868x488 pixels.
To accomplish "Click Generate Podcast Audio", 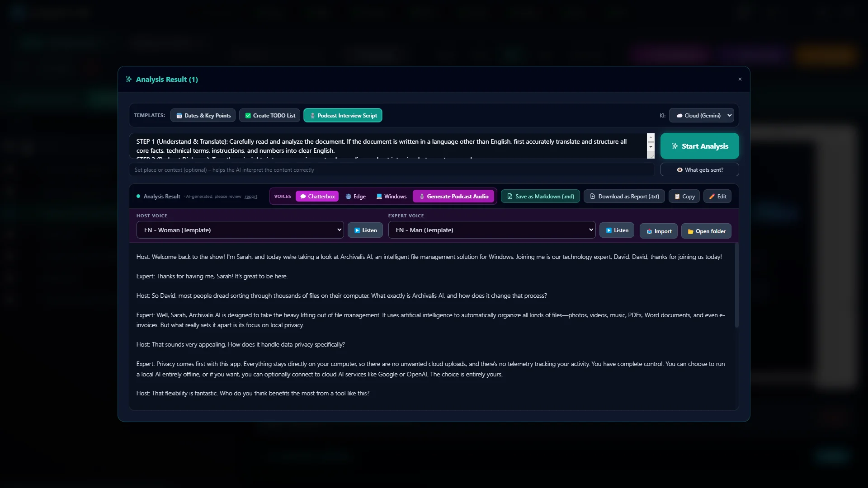I will point(453,197).
